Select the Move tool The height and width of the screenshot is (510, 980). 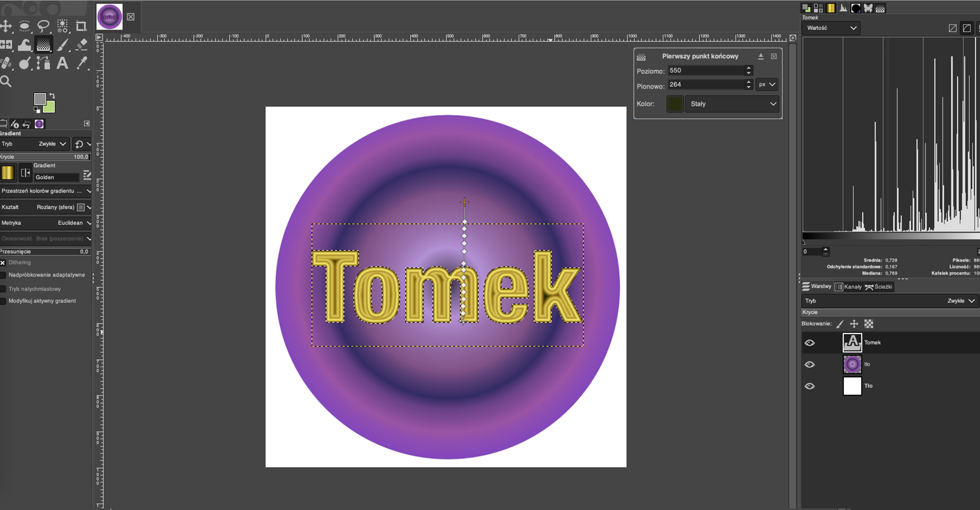point(6,26)
